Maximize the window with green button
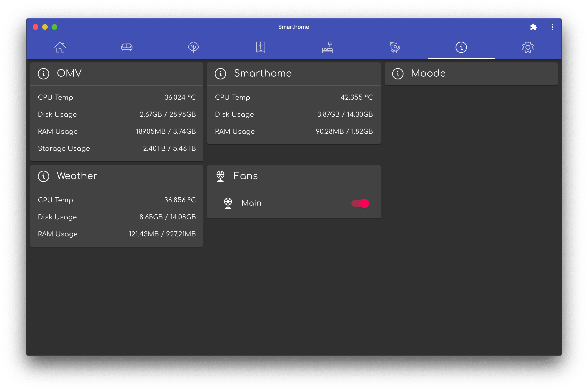Viewport: 588px width, 391px height. coord(54,27)
